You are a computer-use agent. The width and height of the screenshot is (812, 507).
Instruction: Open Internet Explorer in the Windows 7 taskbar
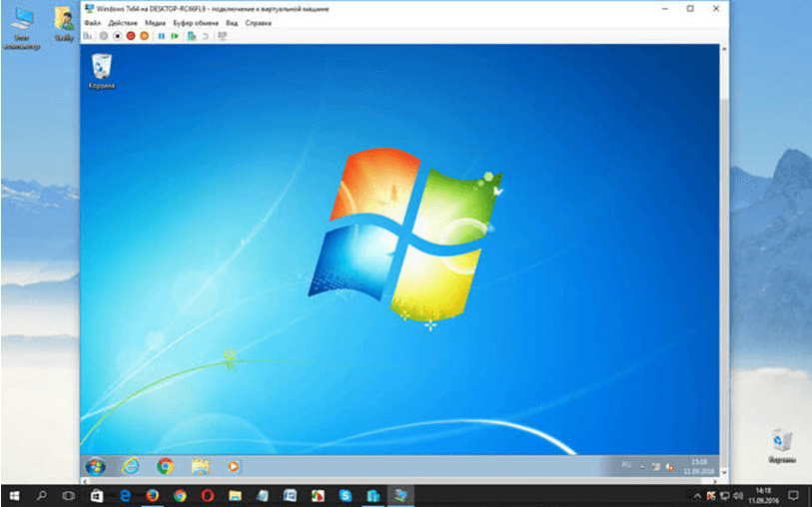pos(130,465)
